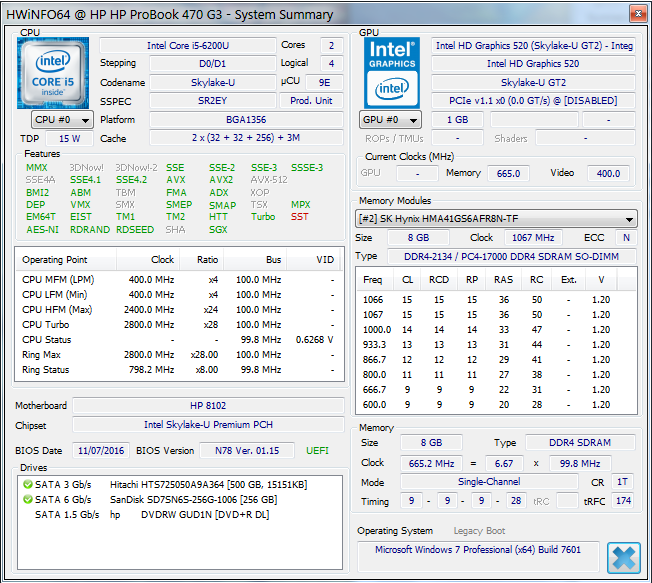Click the 15 W TDP value

pos(69,138)
